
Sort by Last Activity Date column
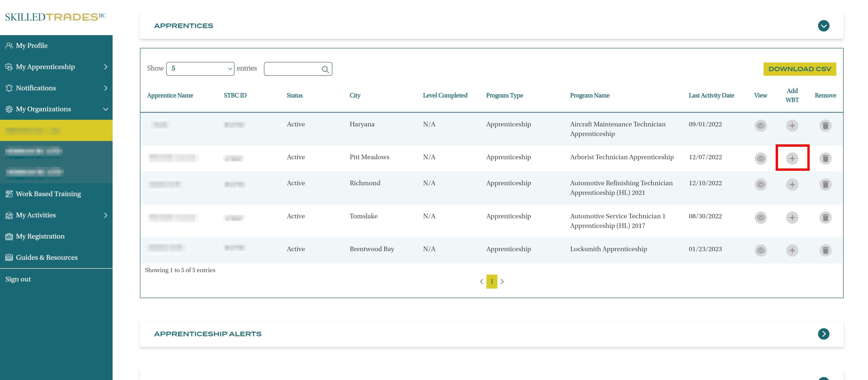click(x=711, y=95)
